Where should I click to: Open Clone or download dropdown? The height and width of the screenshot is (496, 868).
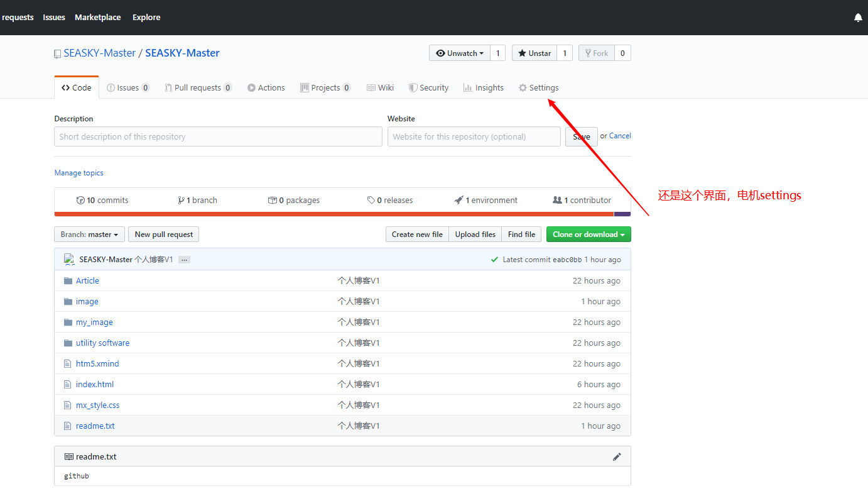[589, 234]
